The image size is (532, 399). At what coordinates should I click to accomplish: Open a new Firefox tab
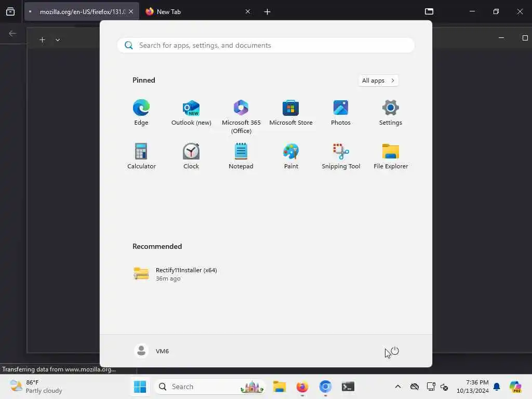coord(267,12)
